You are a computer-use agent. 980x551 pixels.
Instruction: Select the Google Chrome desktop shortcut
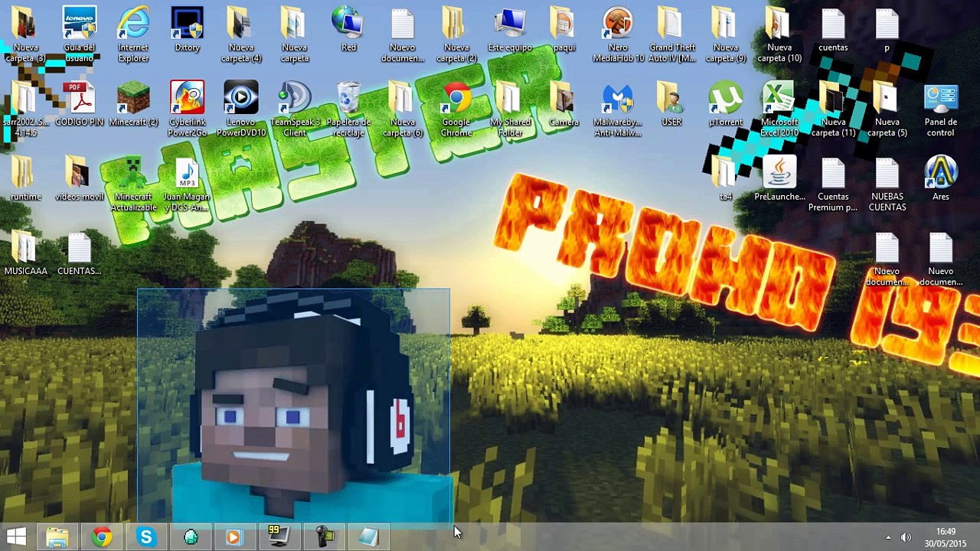click(x=456, y=109)
